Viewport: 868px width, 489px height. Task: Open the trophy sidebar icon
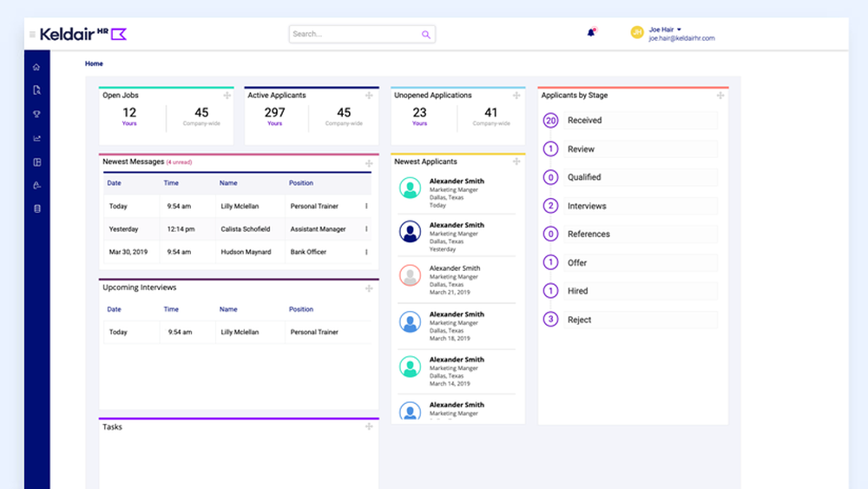coord(36,114)
